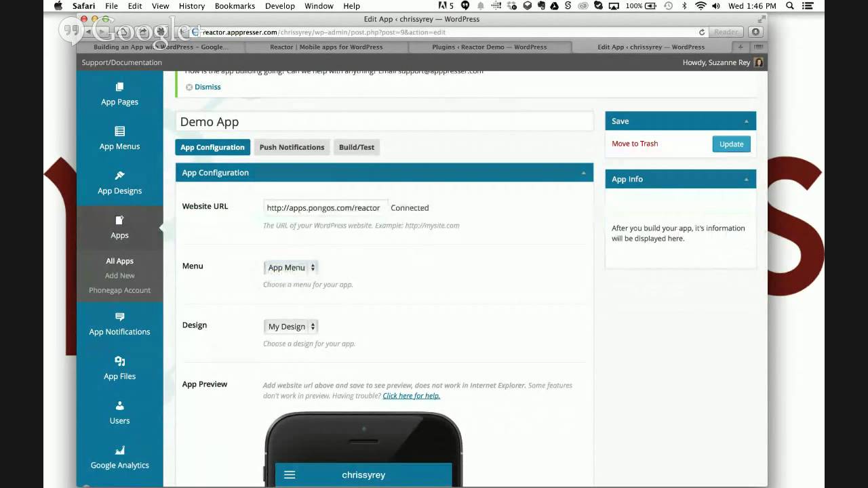Open the Apple menu

[x=58, y=6]
